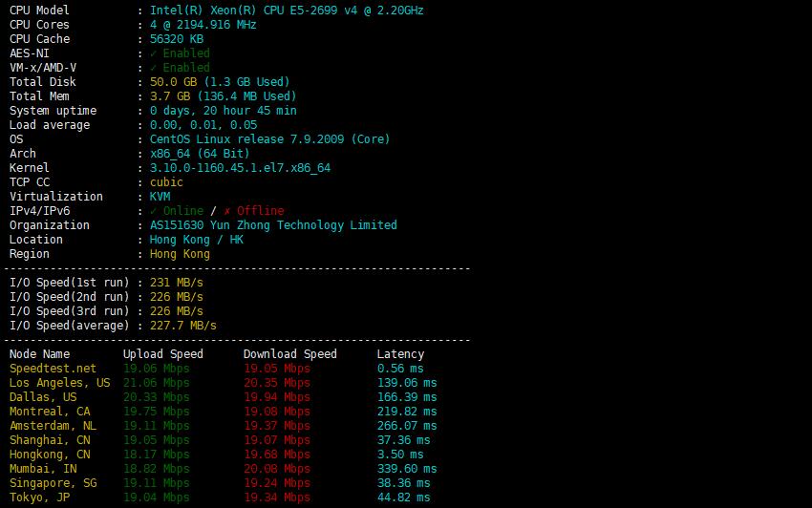The width and height of the screenshot is (812, 508).
Task: Click the Hongkong, CN node name
Action: [x=50, y=455]
